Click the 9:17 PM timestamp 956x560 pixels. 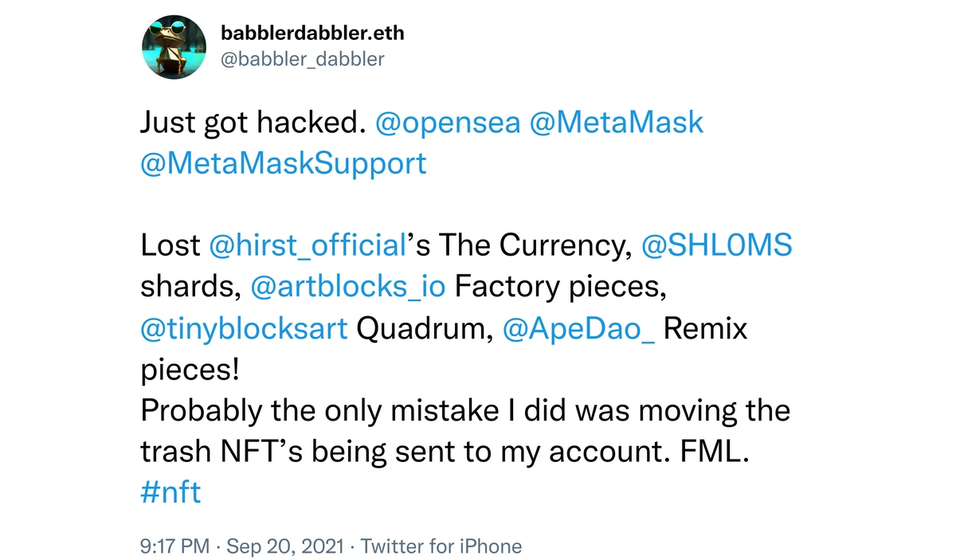coord(175,546)
